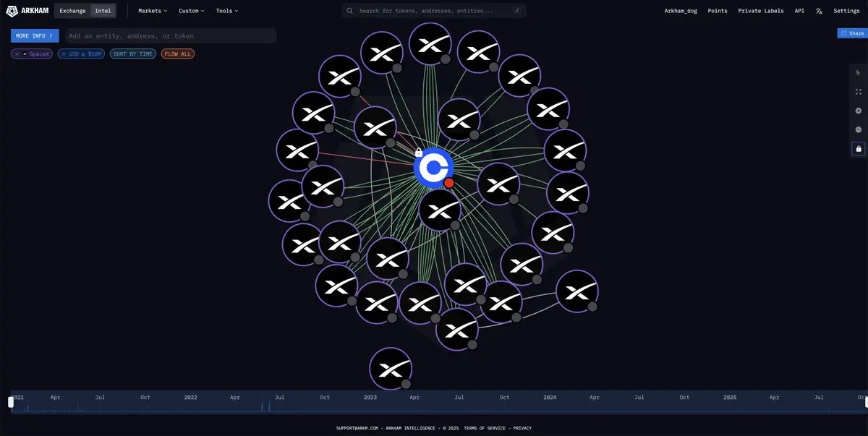The height and width of the screenshot is (436, 868).
Task: Switch to Intel mode
Action: [103, 11]
